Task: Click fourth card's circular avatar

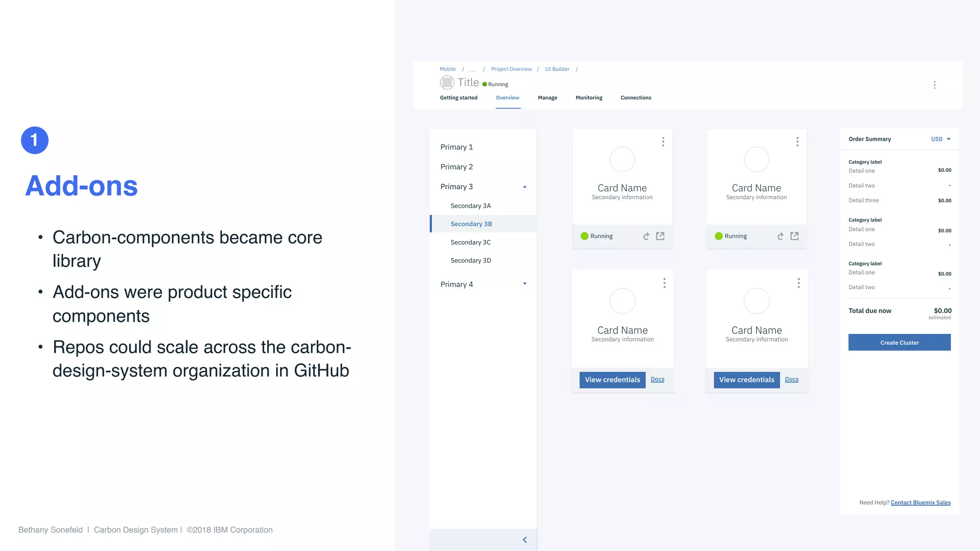Action: tap(757, 301)
